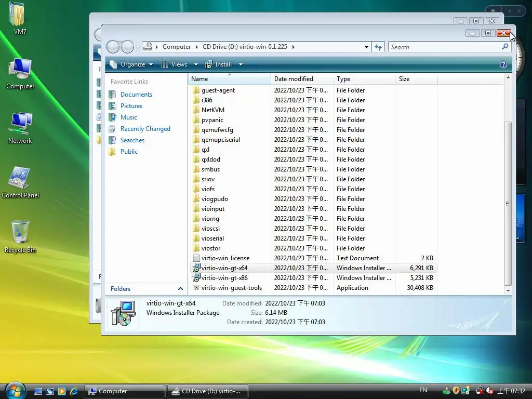This screenshot has height=399, width=532.
Task: Launch Internet Explorer from quick launch
Action: pyautogui.click(x=74, y=391)
